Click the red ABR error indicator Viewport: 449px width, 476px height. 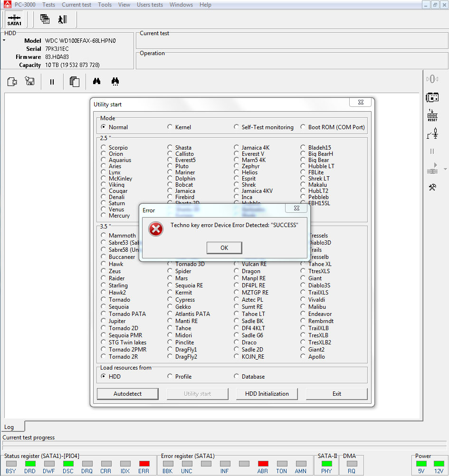click(263, 464)
